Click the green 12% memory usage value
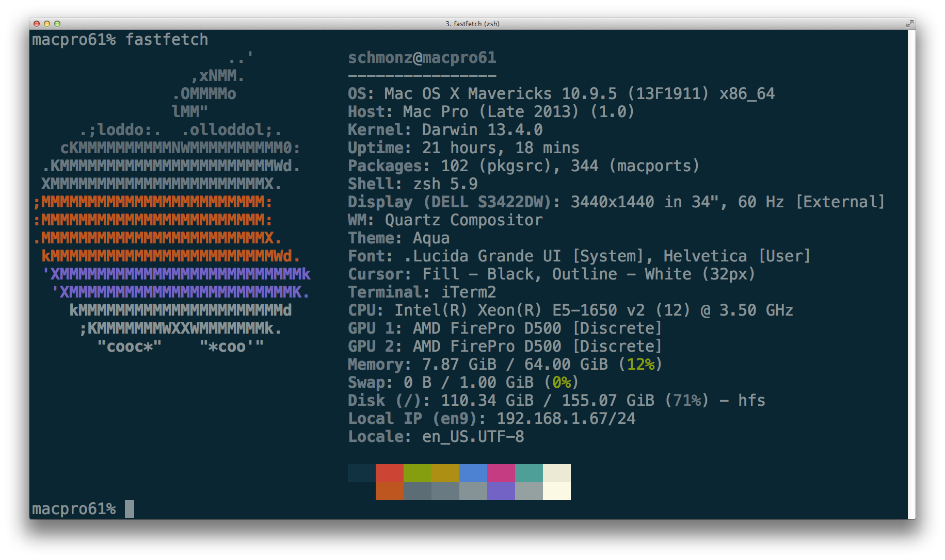This screenshot has height=560, width=945. click(640, 365)
